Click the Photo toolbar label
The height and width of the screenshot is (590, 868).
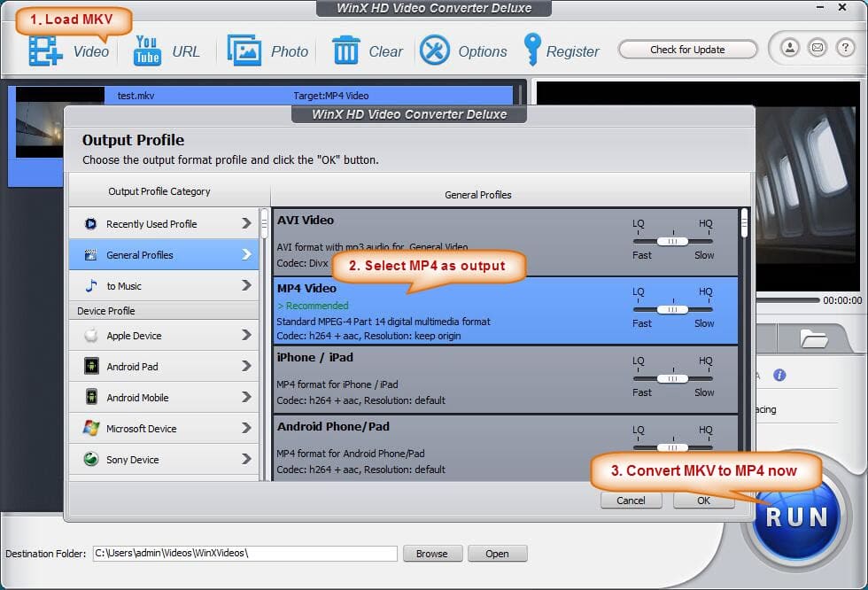(289, 51)
